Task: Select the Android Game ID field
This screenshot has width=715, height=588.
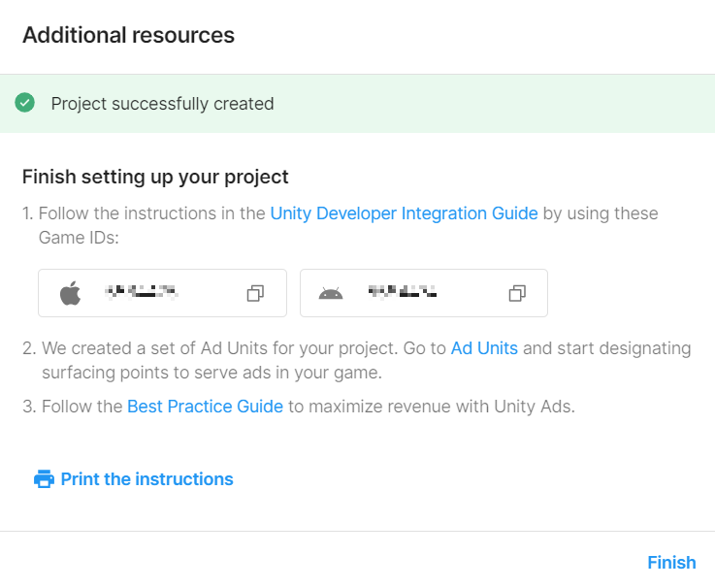Action: pos(424,293)
